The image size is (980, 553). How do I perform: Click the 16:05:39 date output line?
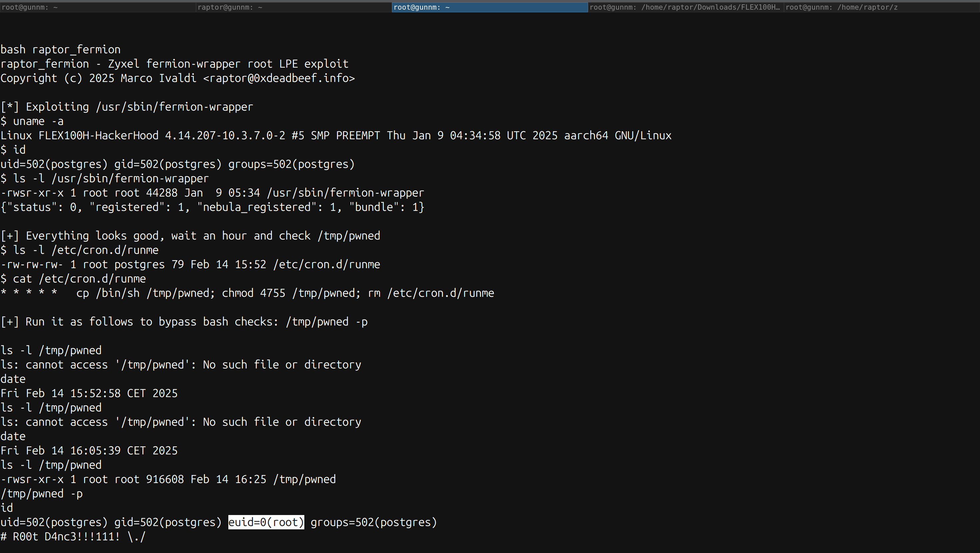pyautogui.click(x=89, y=451)
